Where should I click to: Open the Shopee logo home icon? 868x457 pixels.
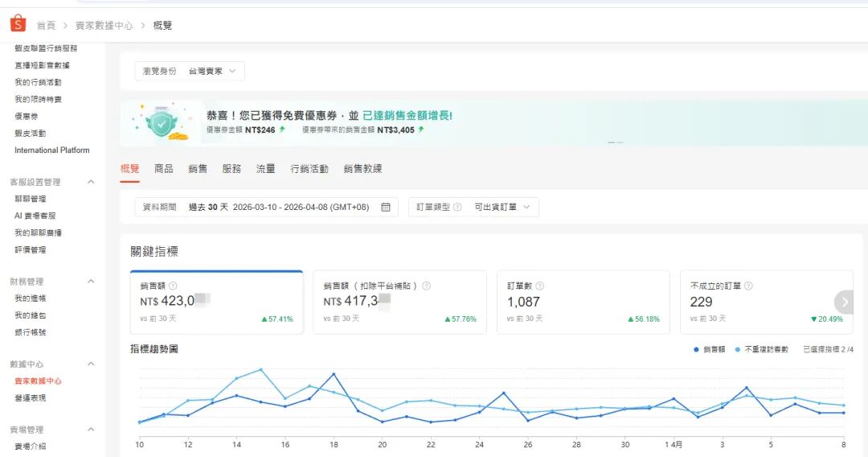click(x=18, y=24)
